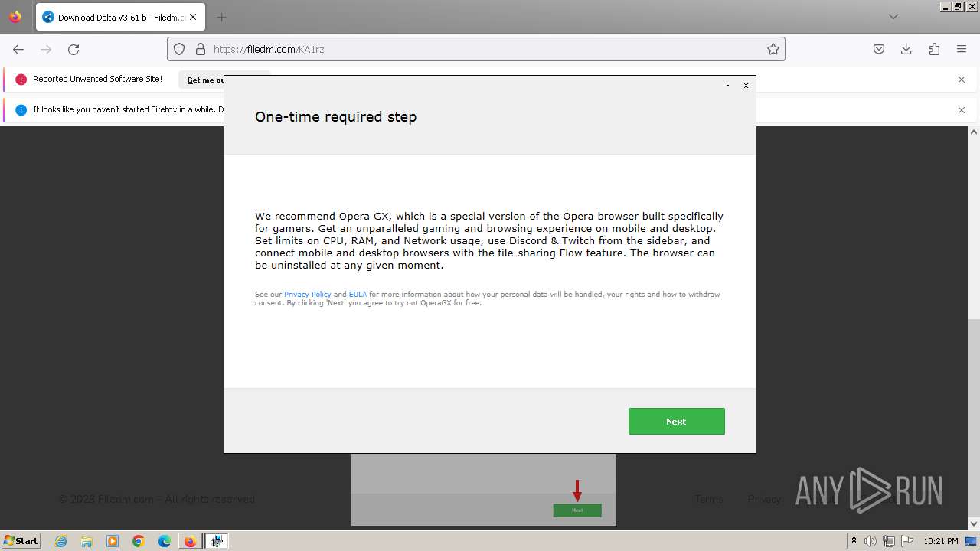This screenshot has width=980, height=551.
Task: Click the Show desktop button
Action: pyautogui.click(x=972, y=541)
